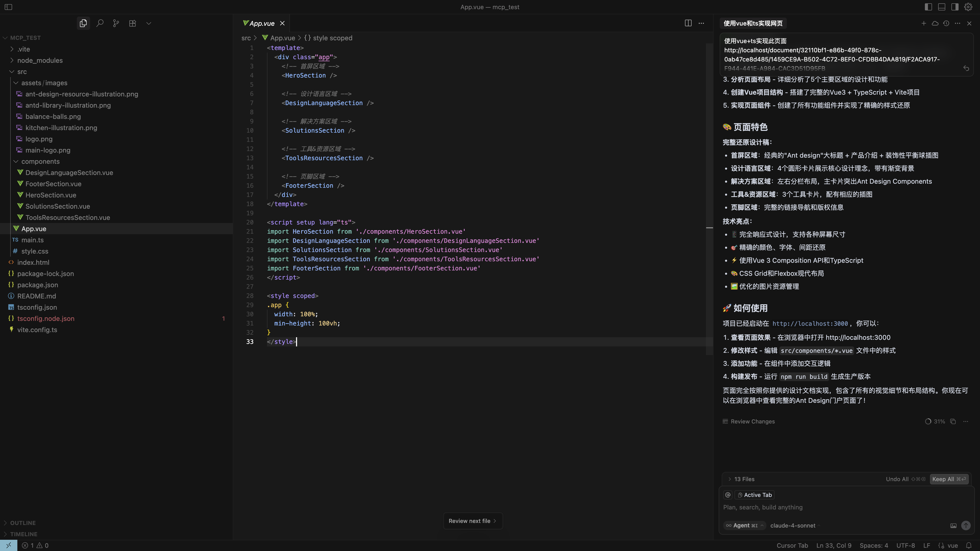Screen dimensions: 980x551
Task: Change encoding via UTF-8 status item
Action: click(905, 545)
